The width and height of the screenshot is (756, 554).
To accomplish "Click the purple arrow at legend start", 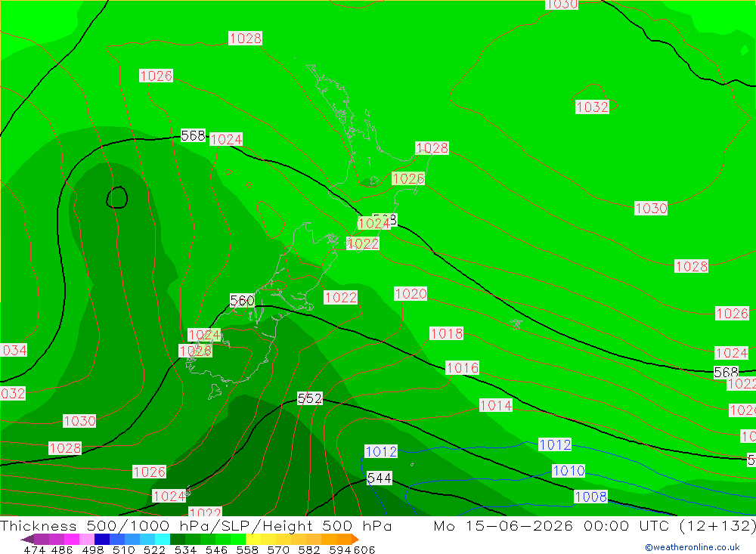I will click(x=27, y=539).
